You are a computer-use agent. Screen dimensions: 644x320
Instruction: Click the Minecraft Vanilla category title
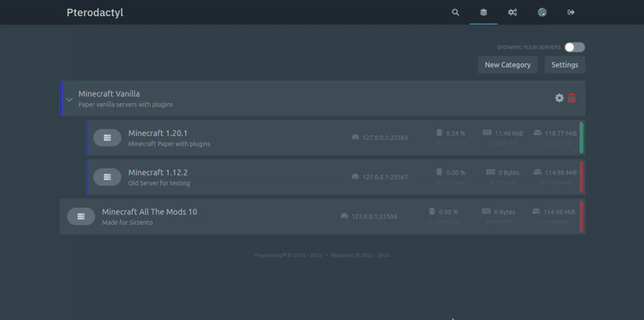coord(109,94)
